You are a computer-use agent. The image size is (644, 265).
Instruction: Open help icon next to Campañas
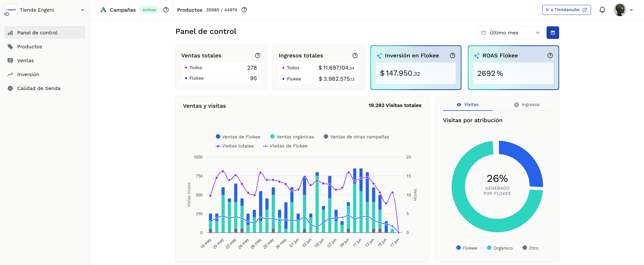pos(166,10)
